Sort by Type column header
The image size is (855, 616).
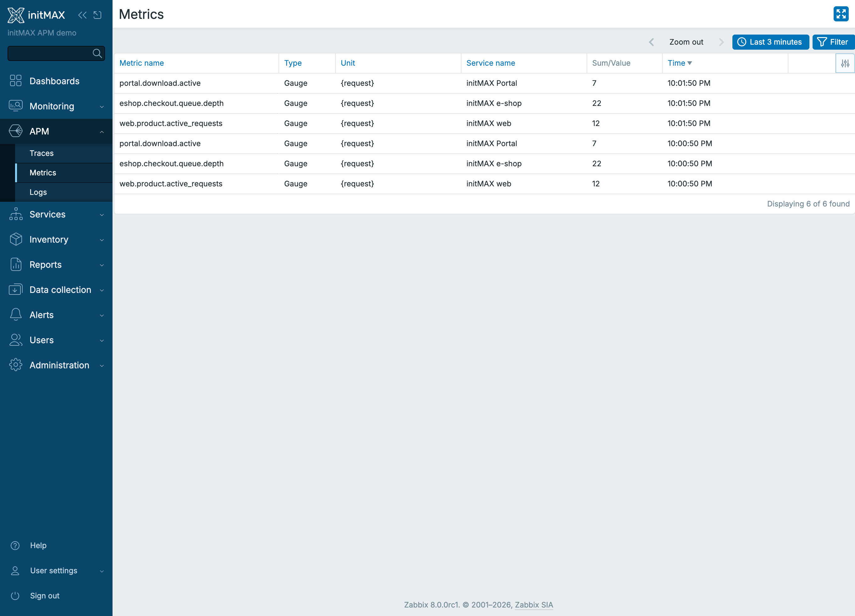[293, 63]
